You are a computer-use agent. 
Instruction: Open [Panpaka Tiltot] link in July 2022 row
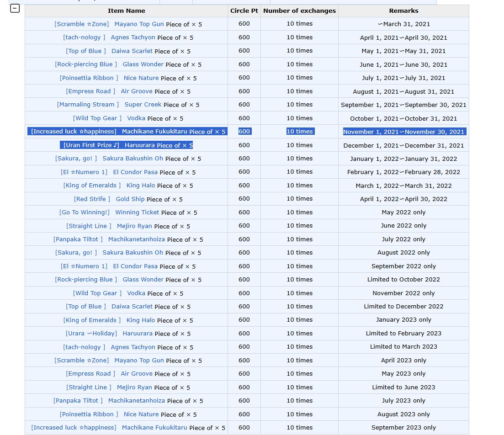pos(78,239)
